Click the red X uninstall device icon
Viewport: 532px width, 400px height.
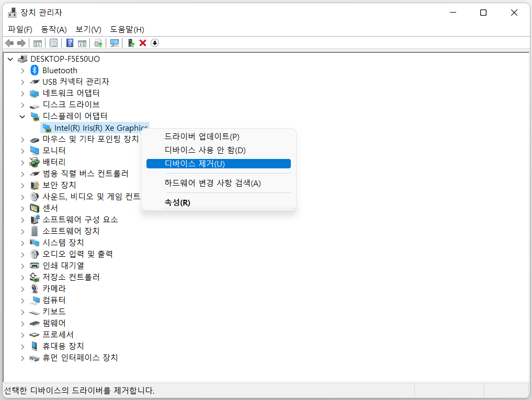[142, 43]
